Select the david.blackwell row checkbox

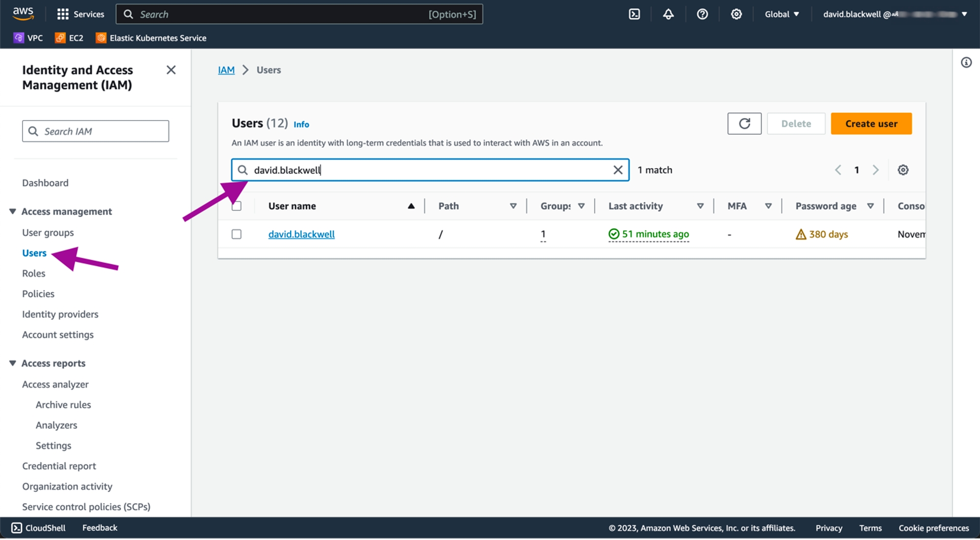point(237,234)
